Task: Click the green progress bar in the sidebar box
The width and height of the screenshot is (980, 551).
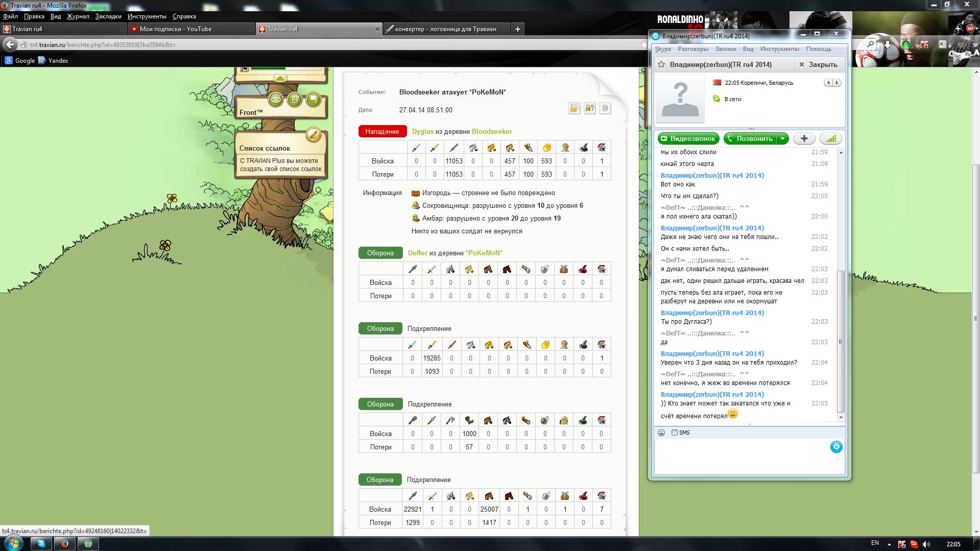Action: coord(268,68)
